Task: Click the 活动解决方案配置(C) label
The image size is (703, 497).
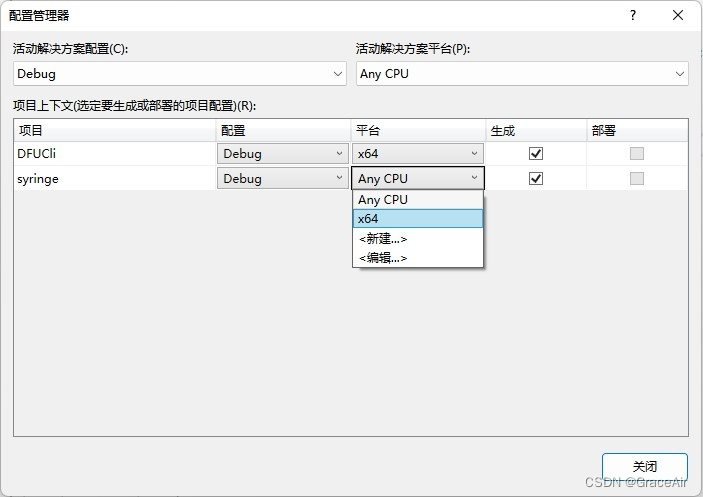Action: click(70, 48)
